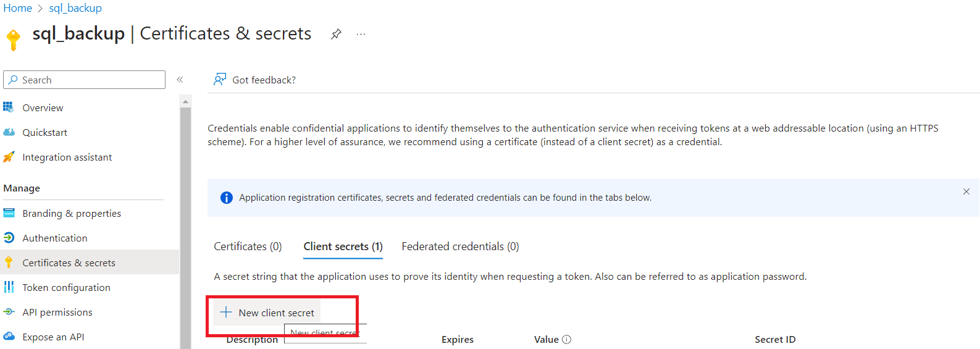
Task: Click the blue info icon in banner
Action: tap(227, 198)
